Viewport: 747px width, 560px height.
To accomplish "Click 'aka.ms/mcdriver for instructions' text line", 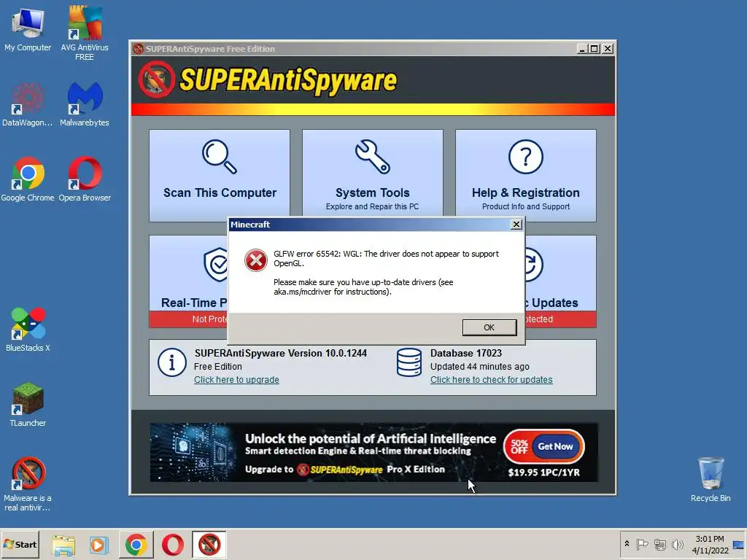I will [x=333, y=292].
